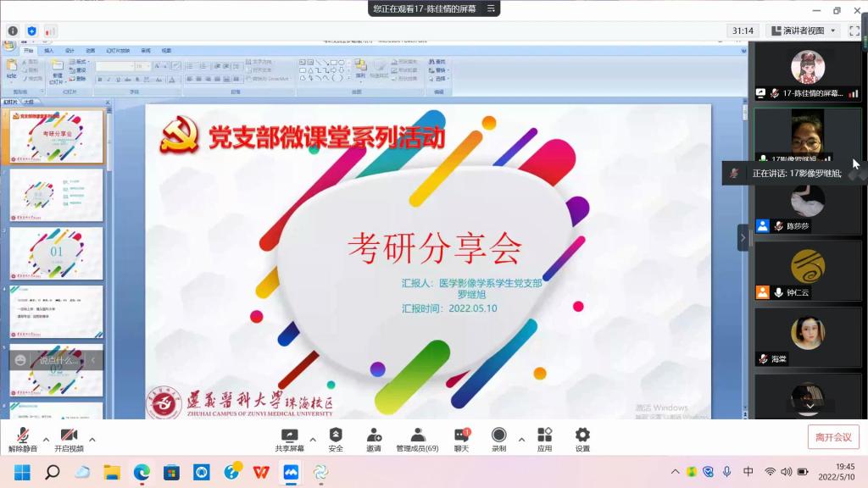Expand audio options arrow next to 解除静音
Viewport: 868px width, 488px height.
(46, 440)
